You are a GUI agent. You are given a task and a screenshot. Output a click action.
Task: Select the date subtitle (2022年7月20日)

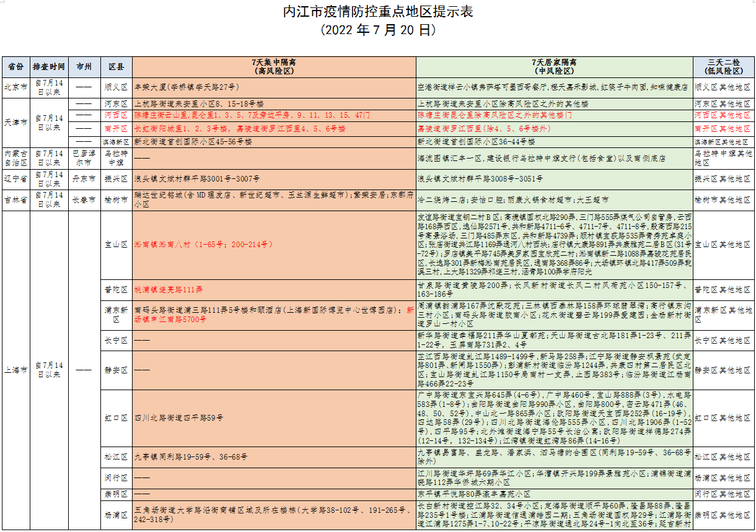tap(377, 30)
